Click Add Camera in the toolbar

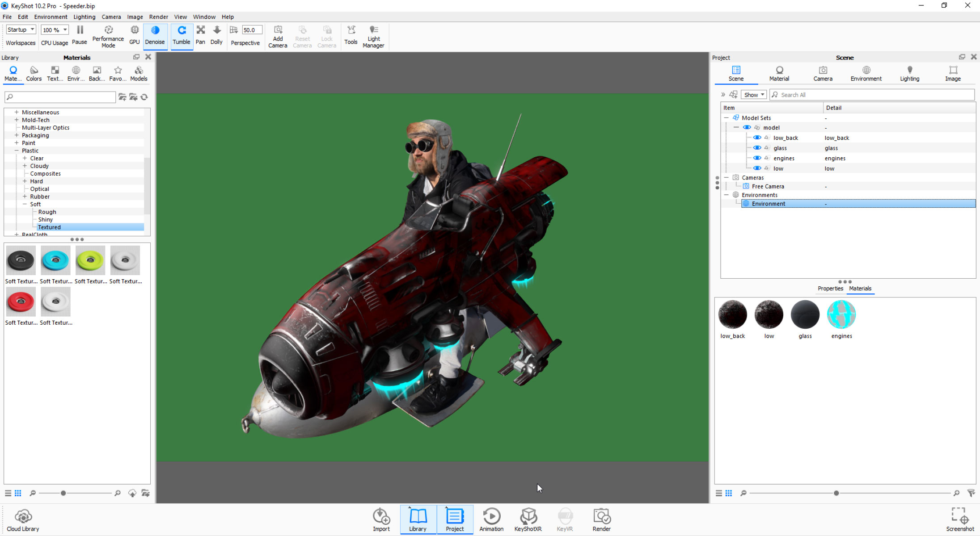(x=278, y=36)
